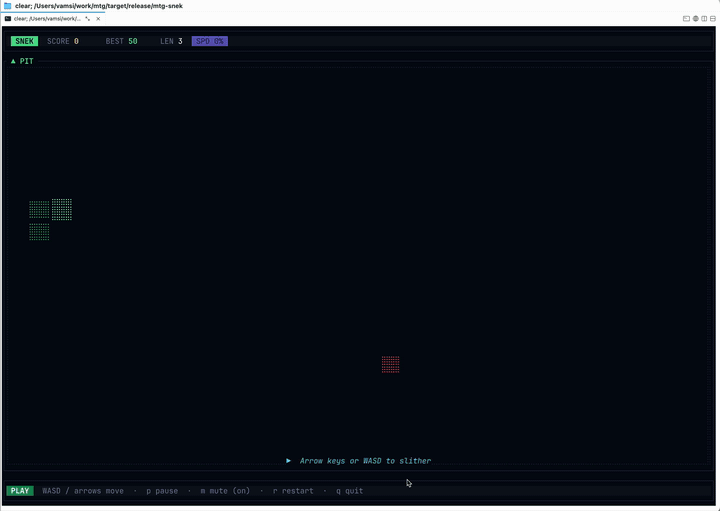Image resolution: width=720 pixels, height=511 pixels.
Task: Open new terminal icon at top right
Action: coord(686,19)
